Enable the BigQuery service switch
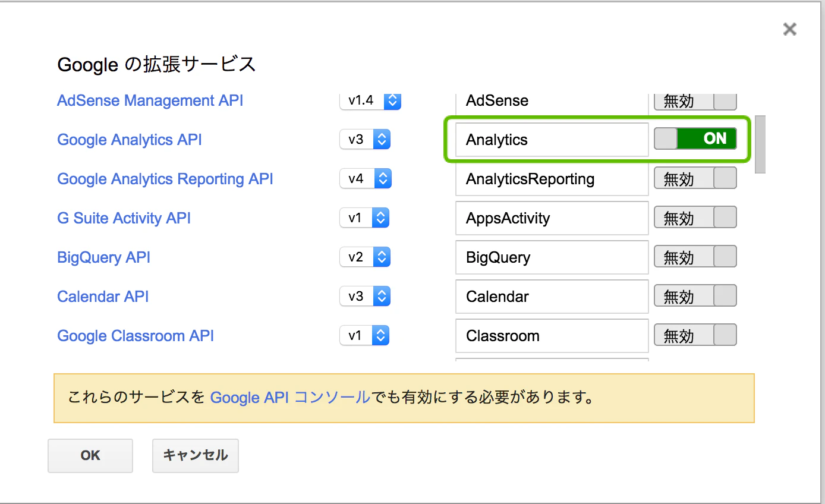Viewport: 825px width, 504px height. pyautogui.click(x=695, y=257)
